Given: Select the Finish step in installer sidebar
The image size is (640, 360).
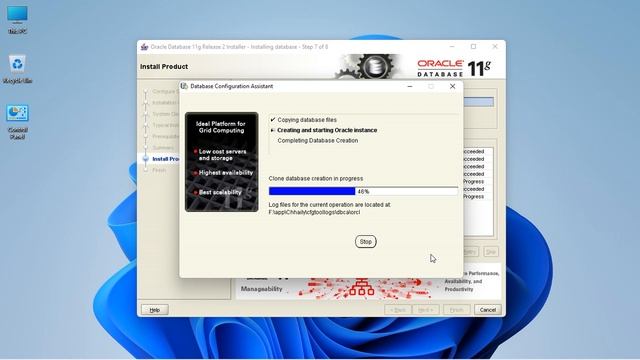Looking at the screenshot, I should point(159,170).
